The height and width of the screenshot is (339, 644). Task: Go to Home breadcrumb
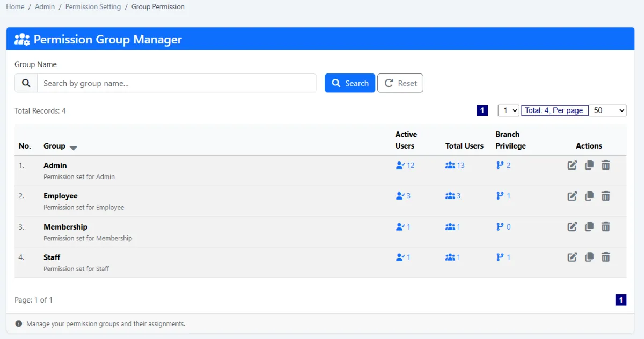pyautogui.click(x=15, y=7)
